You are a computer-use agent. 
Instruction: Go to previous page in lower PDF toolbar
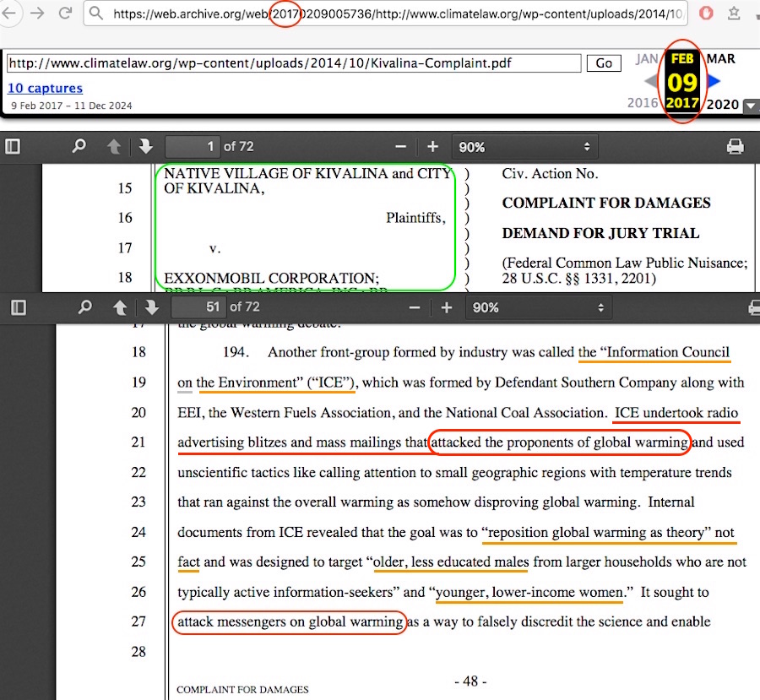pyautogui.click(x=118, y=307)
